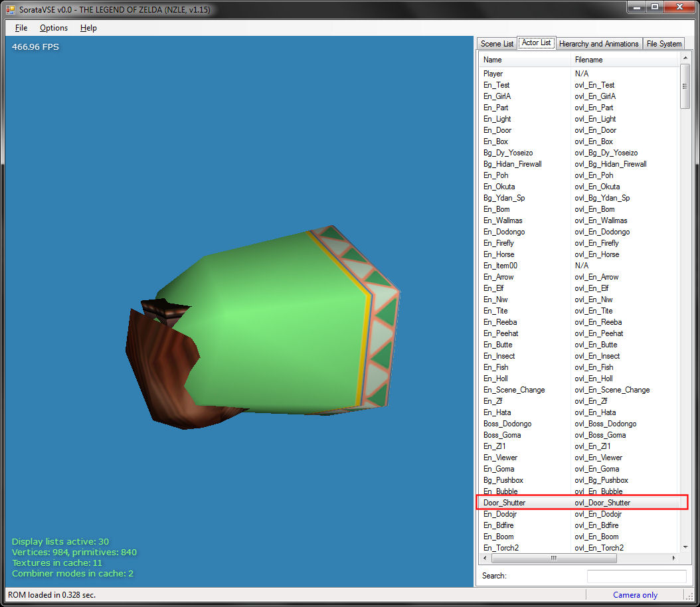Select the Boss_Dodongo actor row
This screenshot has width=700, height=607.
pyautogui.click(x=580, y=424)
